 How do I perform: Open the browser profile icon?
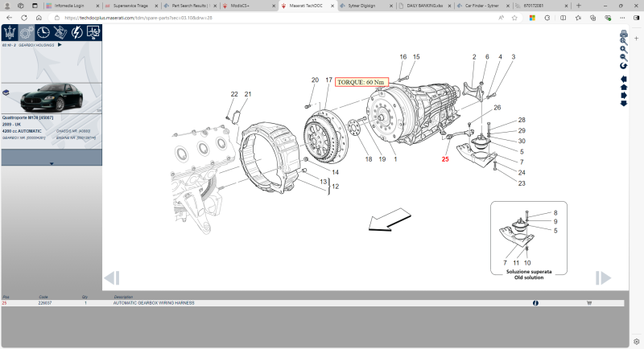point(7,6)
